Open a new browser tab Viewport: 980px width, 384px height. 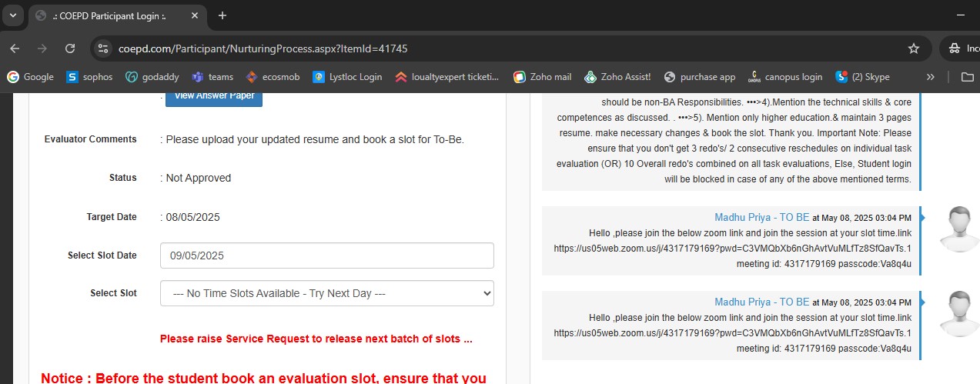click(x=222, y=15)
